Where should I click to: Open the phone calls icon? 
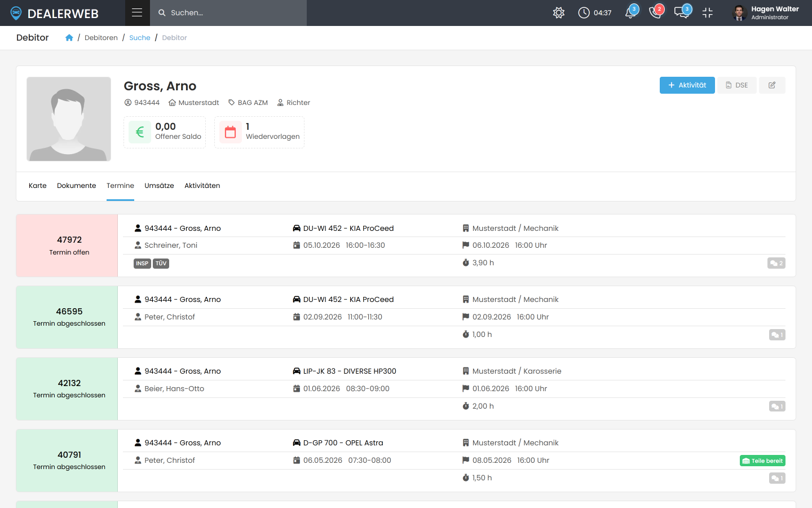(x=656, y=12)
